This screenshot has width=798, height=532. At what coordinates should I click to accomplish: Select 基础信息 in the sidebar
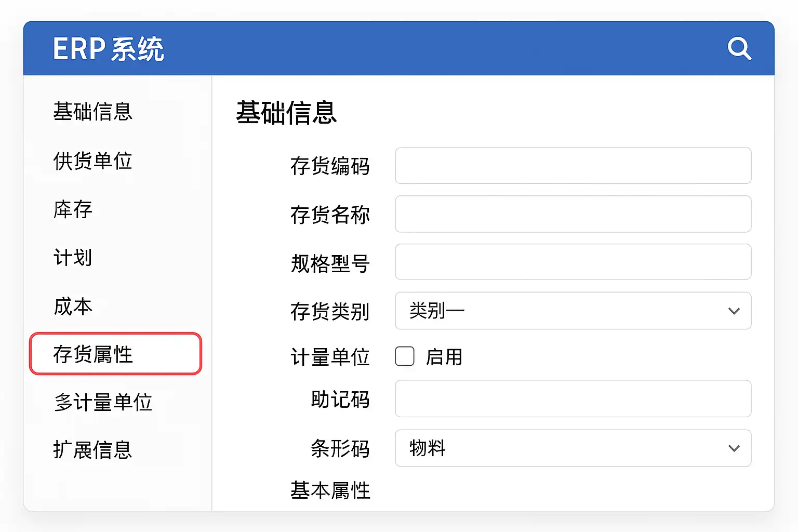[93, 112]
